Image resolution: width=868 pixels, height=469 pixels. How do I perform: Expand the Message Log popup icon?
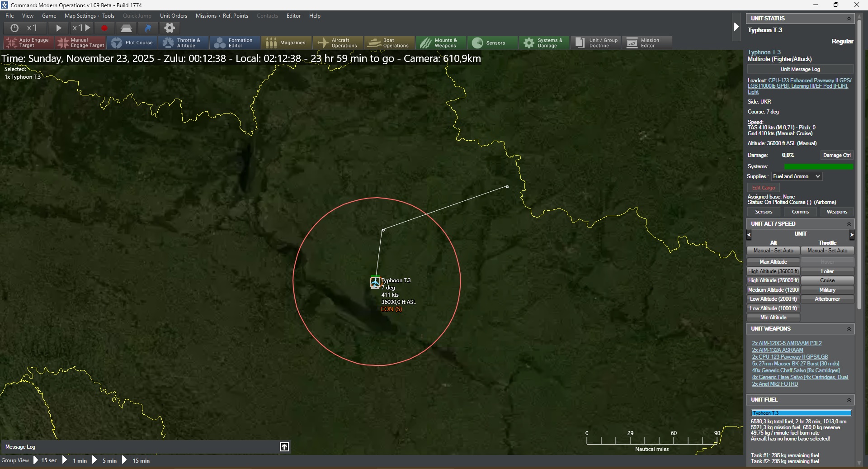pyautogui.click(x=284, y=447)
